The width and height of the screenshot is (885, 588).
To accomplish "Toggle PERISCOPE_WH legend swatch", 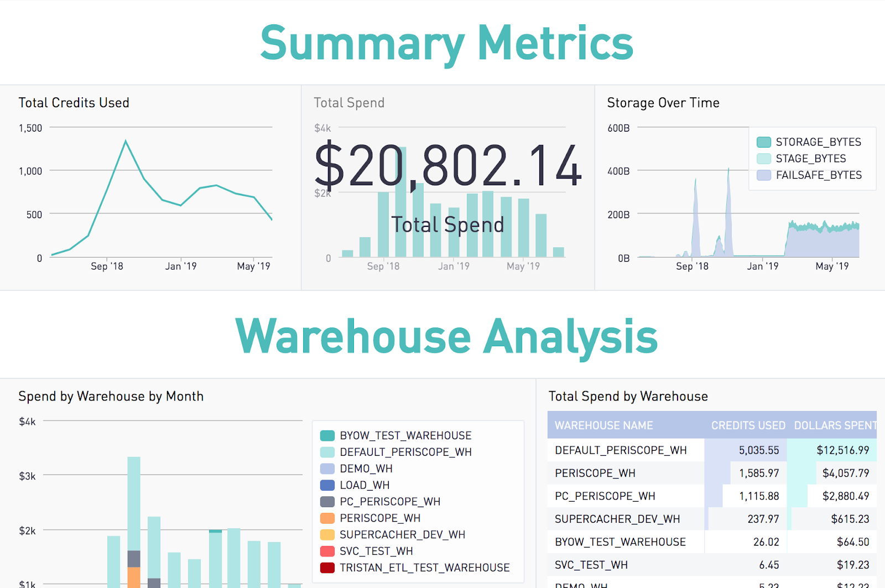I will pyautogui.click(x=327, y=518).
